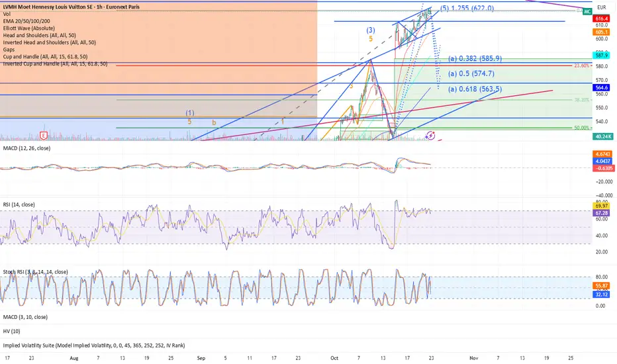Click the (a) 0.618 (563.5) retracement label
The height and width of the screenshot is (364, 617).
(x=475, y=89)
